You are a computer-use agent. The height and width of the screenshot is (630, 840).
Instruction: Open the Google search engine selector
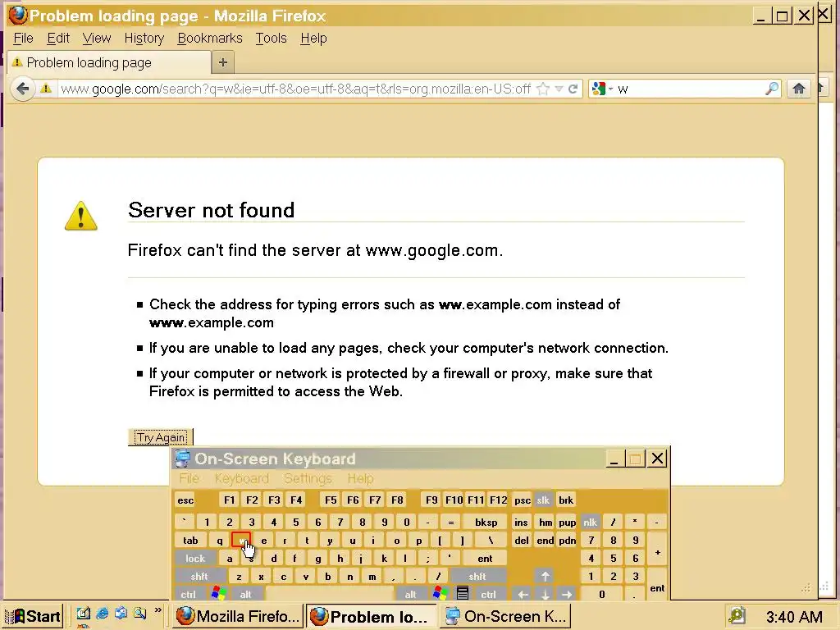point(602,89)
